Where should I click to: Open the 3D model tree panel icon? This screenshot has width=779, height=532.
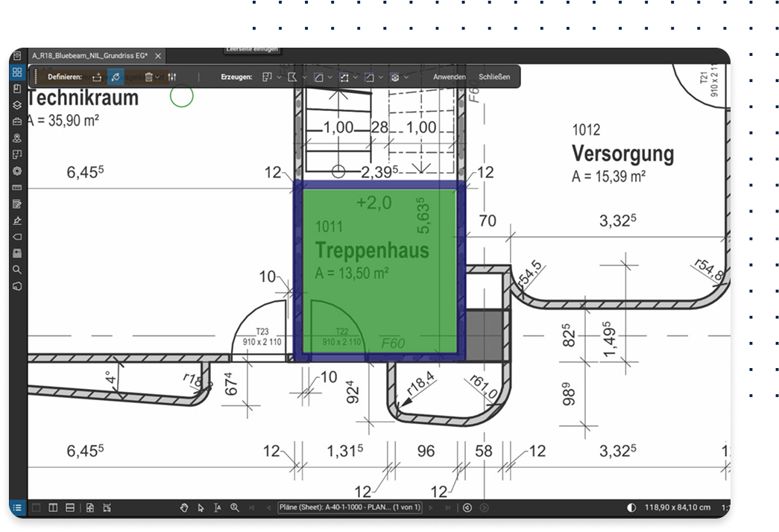click(17, 286)
